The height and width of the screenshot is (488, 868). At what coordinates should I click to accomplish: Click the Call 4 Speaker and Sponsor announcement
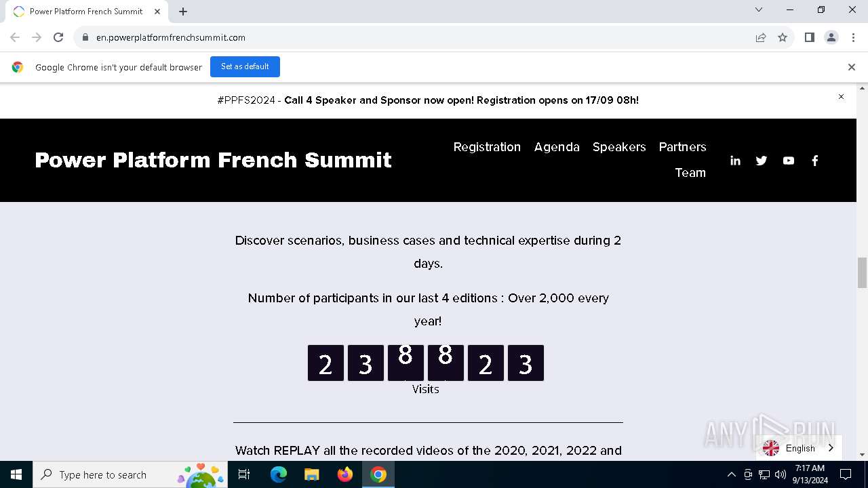click(x=461, y=100)
